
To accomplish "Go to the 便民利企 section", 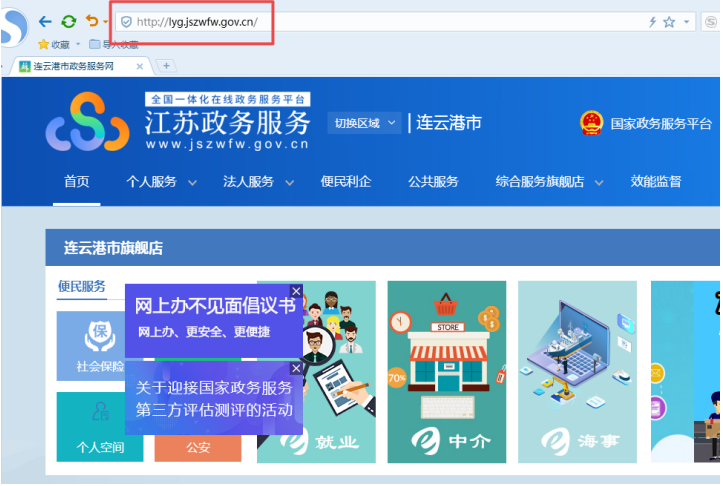I will pos(346,181).
